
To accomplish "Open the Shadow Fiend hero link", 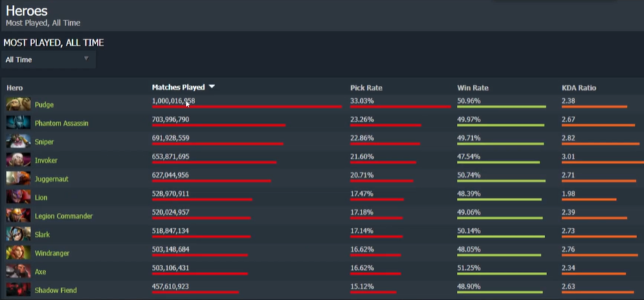I will pyautogui.click(x=56, y=290).
